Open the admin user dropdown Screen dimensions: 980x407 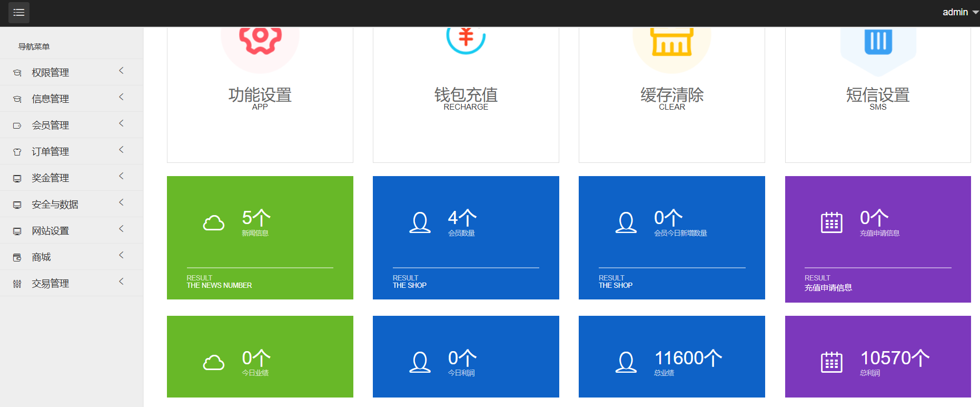tap(959, 12)
